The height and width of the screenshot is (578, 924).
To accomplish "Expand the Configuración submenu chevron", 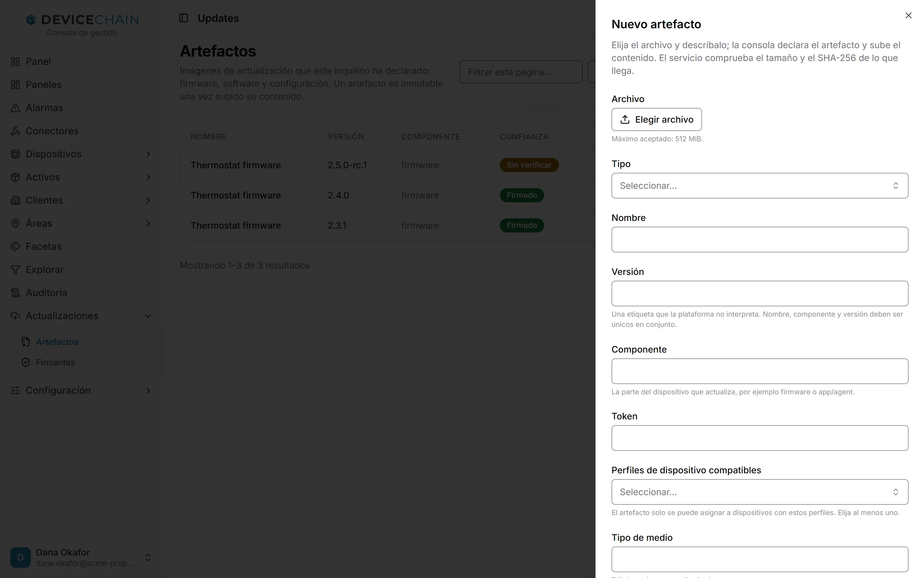I will click(x=148, y=390).
